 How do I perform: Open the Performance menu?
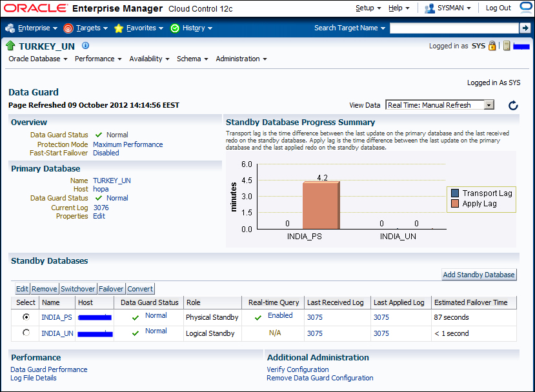98,59
